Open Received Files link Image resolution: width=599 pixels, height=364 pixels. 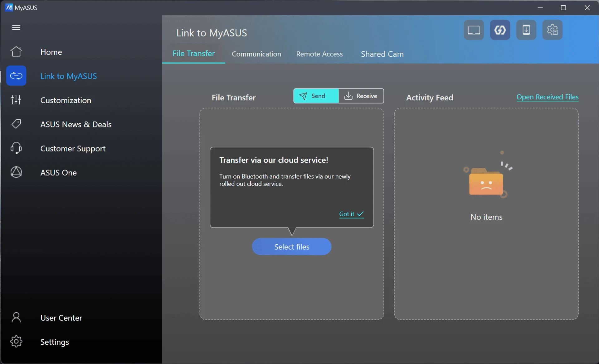[548, 97]
